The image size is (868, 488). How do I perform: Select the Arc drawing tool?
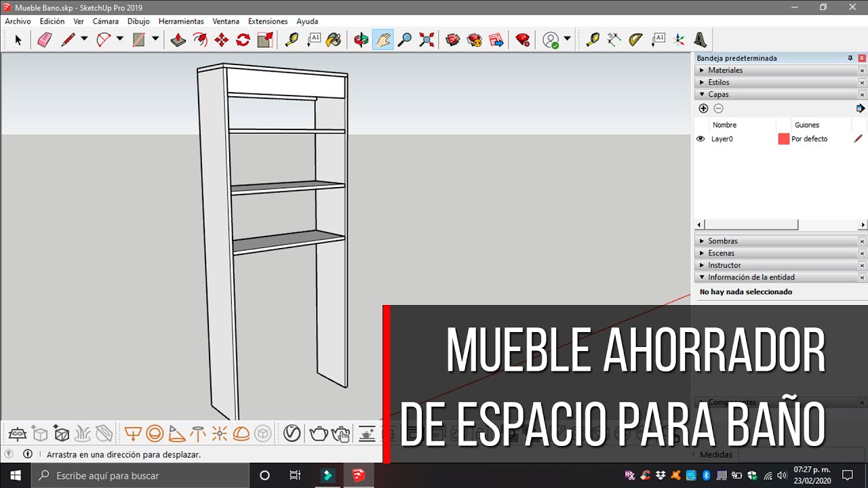click(103, 40)
